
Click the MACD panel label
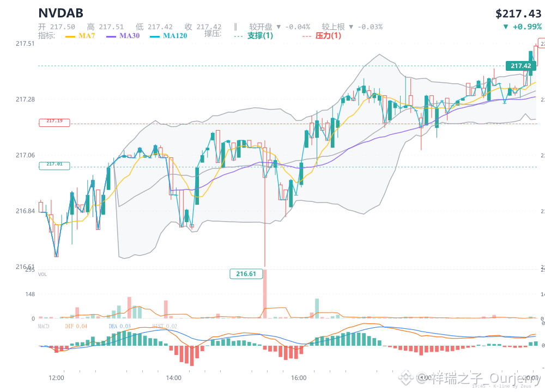(x=44, y=326)
